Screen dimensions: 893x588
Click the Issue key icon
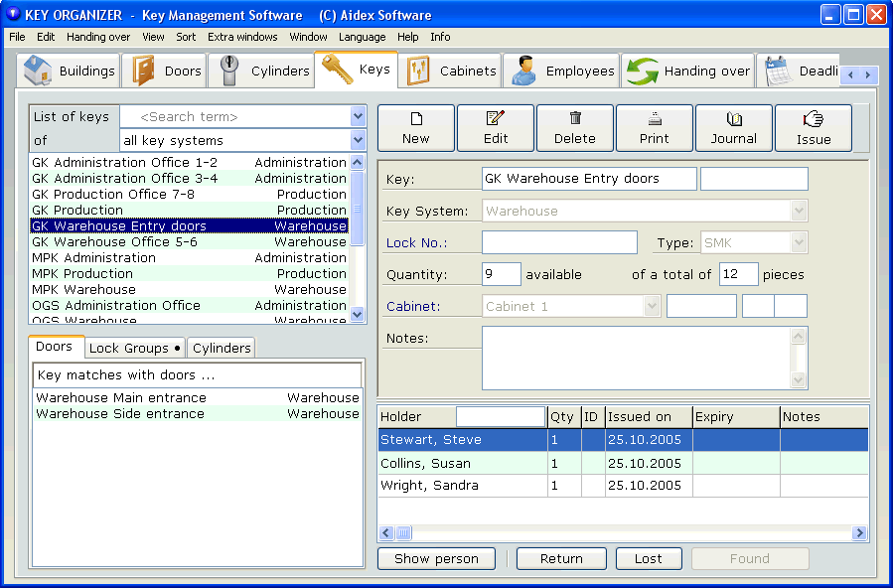(813, 127)
